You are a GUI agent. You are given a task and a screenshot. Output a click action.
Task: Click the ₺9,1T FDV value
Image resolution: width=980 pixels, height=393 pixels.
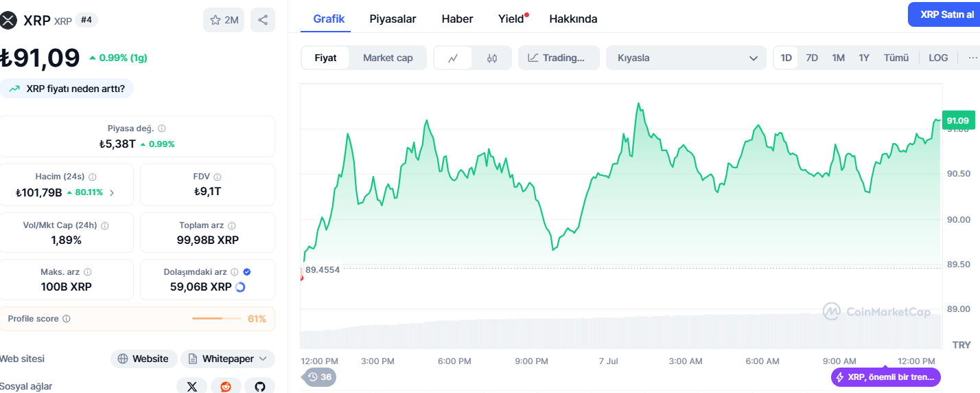pos(207,192)
